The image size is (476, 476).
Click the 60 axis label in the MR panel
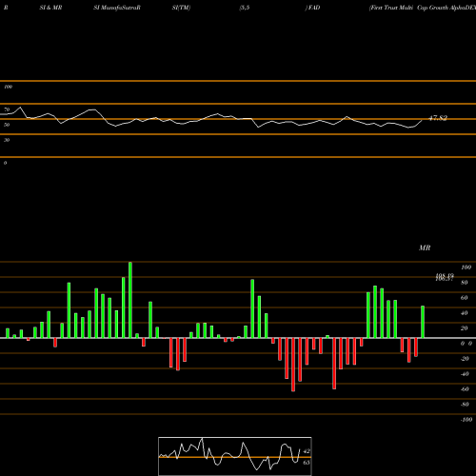(x=464, y=298)
